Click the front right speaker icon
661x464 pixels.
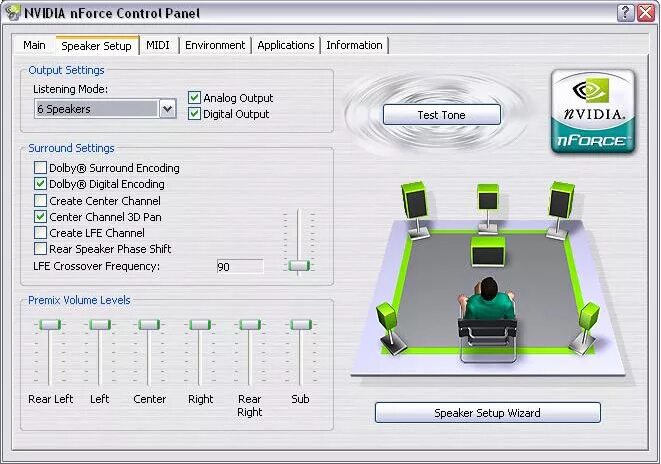pyautogui.click(x=560, y=210)
